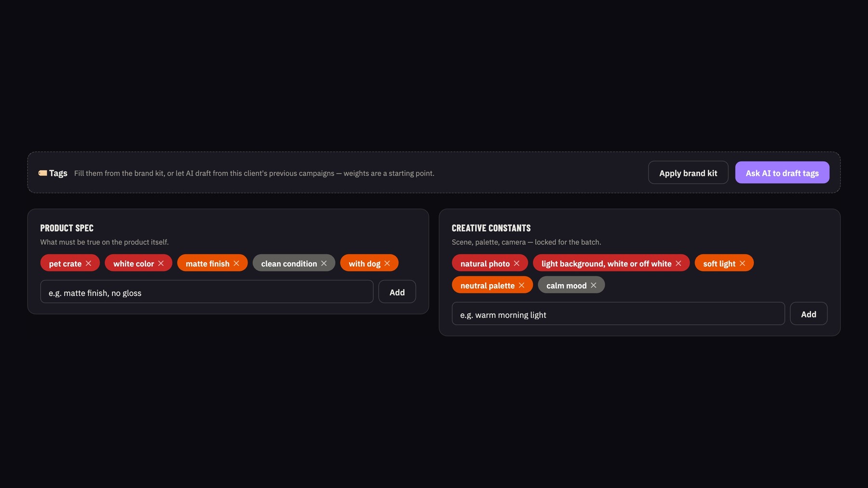Select 'light background, white or off white' label
The height and width of the screenshot is (488, 868).
click(x=606, y=264)
